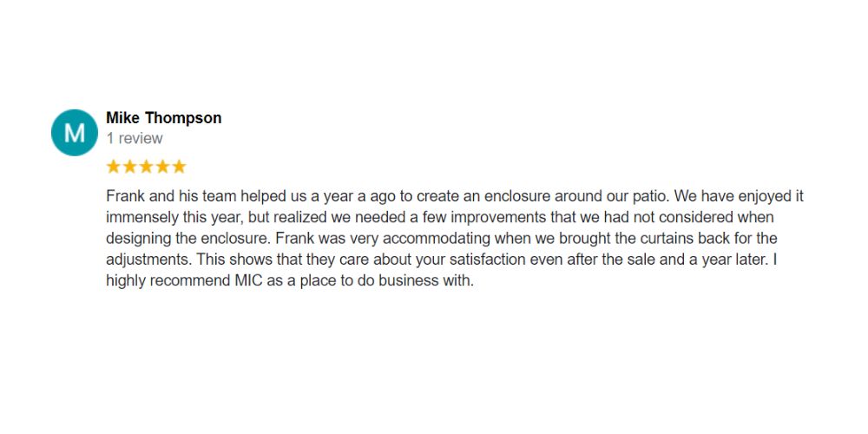Open Mike Thompson's reviewer profile name
This screenshot has width=868, height=434.
point(164,118)
